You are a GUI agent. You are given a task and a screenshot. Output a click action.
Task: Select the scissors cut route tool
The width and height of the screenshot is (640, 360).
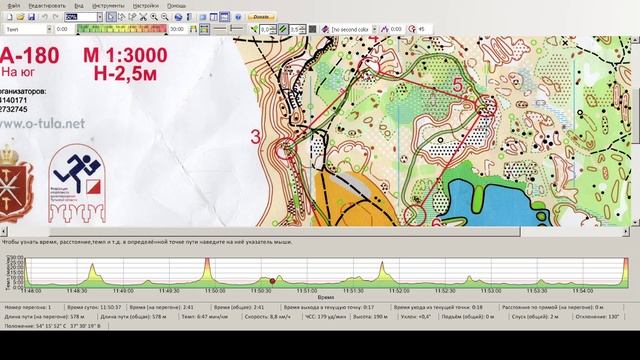tap(143, 17)
